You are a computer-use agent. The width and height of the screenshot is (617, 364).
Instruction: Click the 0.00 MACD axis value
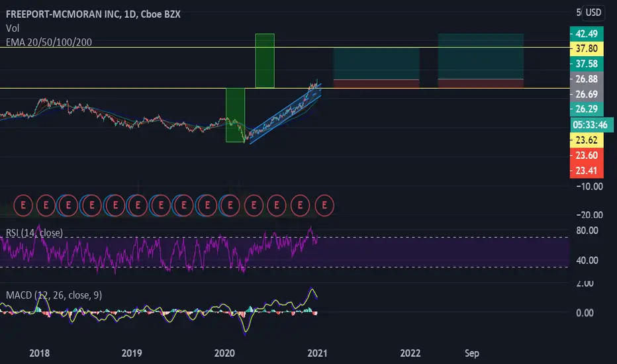[585, 313]
